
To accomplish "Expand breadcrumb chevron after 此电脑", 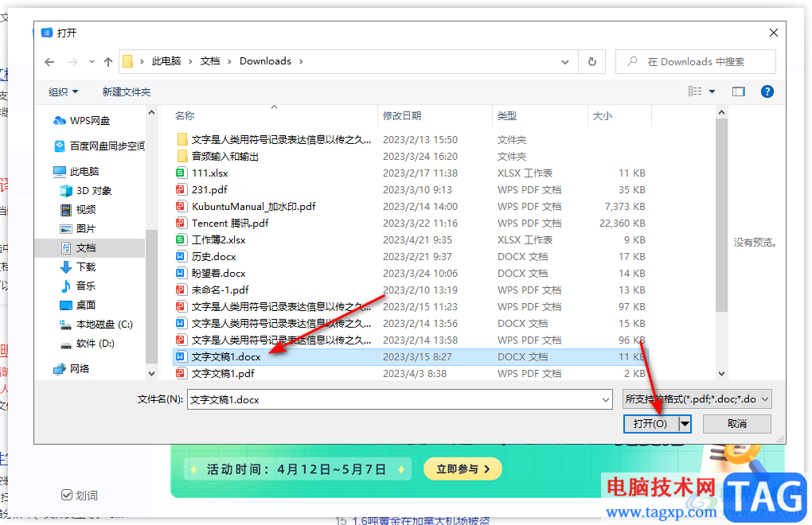I will [190, 61].
